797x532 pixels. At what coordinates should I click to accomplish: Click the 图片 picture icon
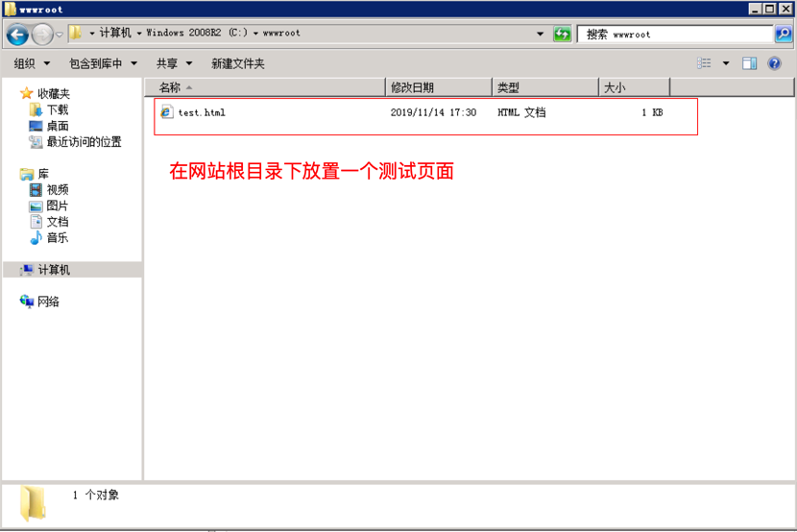pyautogui.click(x=36, y=206)
